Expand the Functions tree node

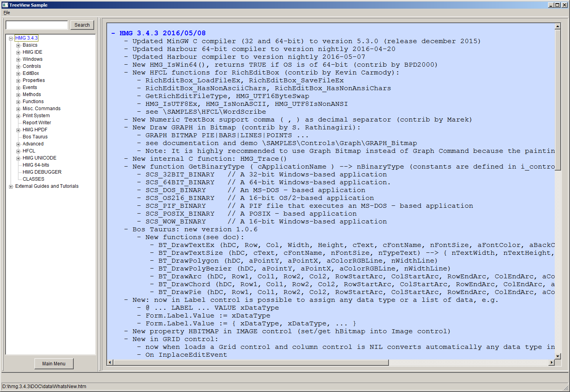point(18,102)
